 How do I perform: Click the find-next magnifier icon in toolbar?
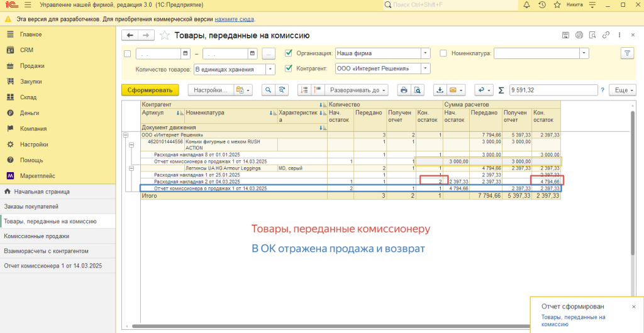click(281, 90)
